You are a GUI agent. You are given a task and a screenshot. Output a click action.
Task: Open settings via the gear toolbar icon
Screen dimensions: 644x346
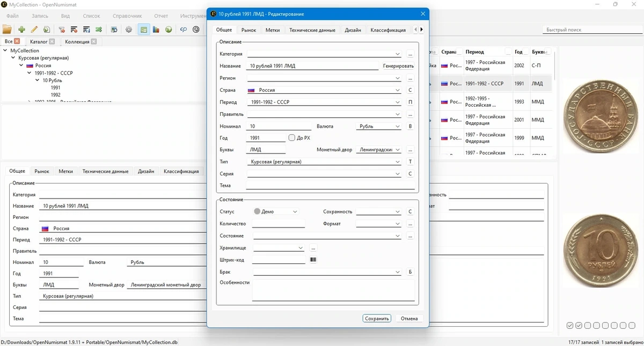[x=129, y=30]
